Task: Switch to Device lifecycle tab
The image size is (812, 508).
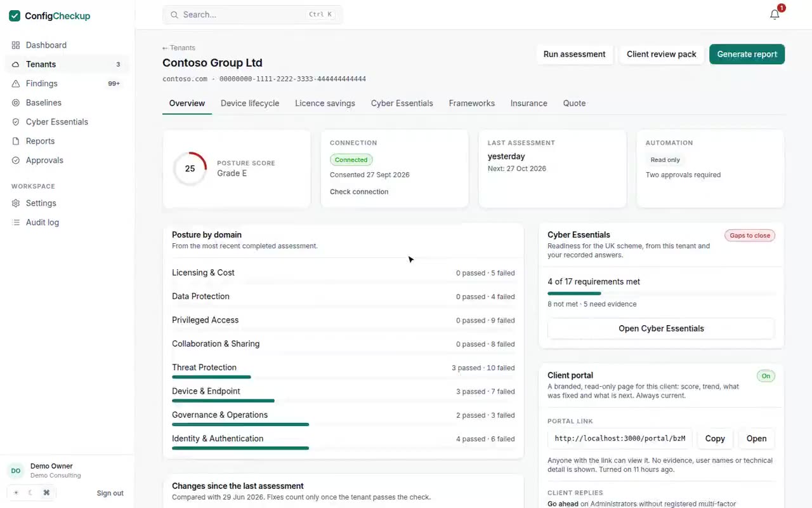Action: [x=250, y=104]
